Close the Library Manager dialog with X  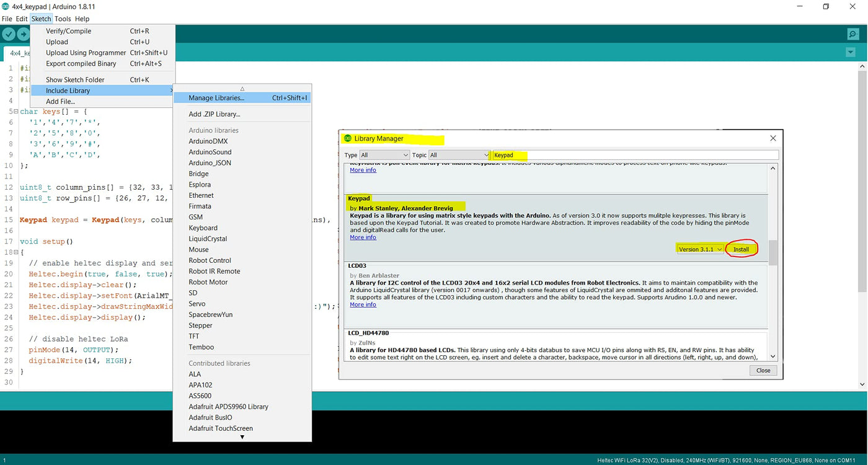point(773,138)
